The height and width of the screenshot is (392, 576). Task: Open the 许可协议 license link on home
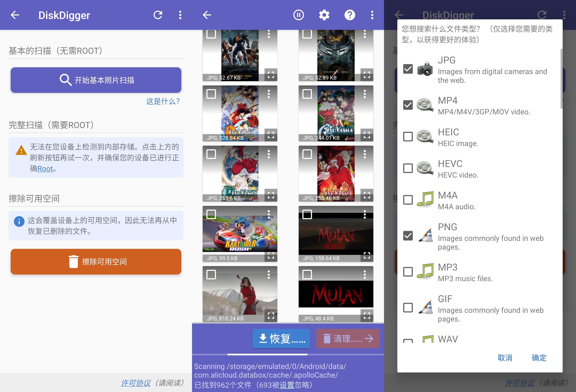(136, 383)
